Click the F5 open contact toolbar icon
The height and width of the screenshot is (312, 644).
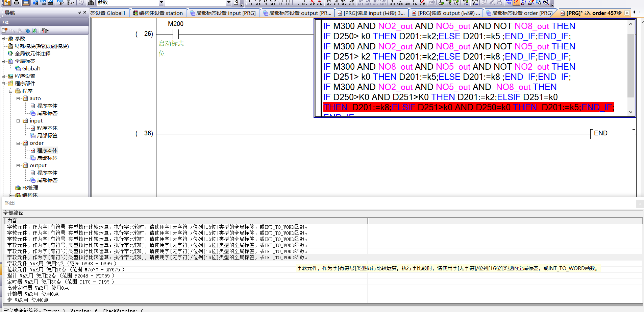pyautogui.click(x=250, y=3)
